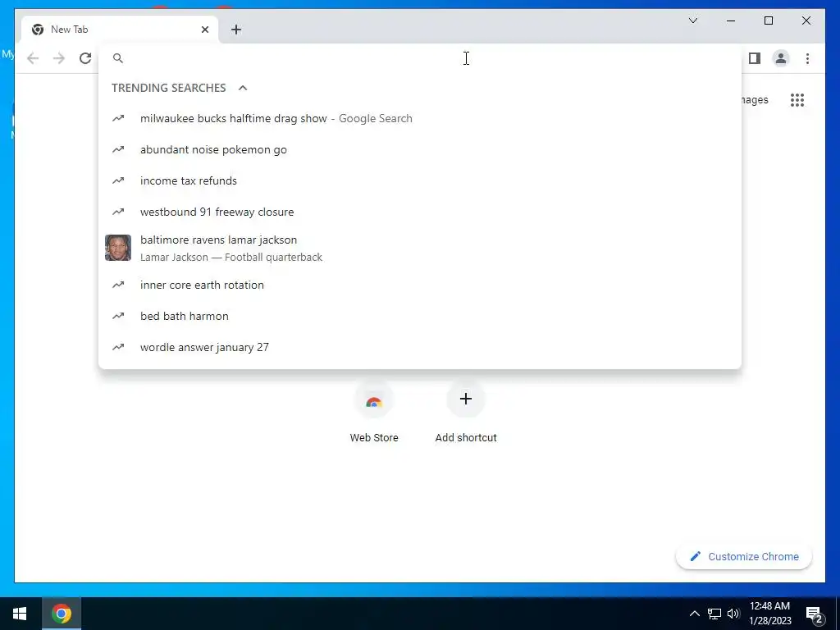
Task: Open the profile avatar menu
Action: [x=781, y=58]
